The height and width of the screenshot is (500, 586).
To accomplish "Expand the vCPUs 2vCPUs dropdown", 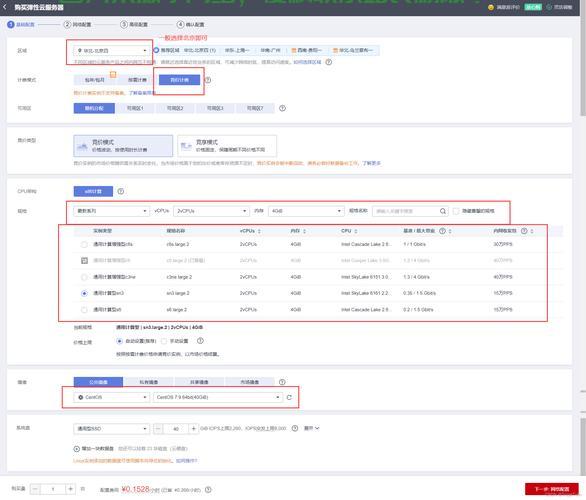I will 211,211.
